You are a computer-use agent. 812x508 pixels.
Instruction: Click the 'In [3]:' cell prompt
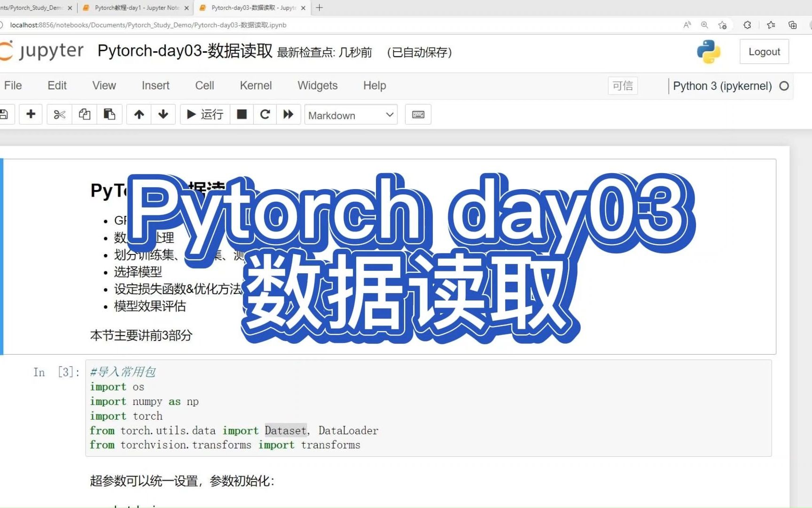[56, 373]
